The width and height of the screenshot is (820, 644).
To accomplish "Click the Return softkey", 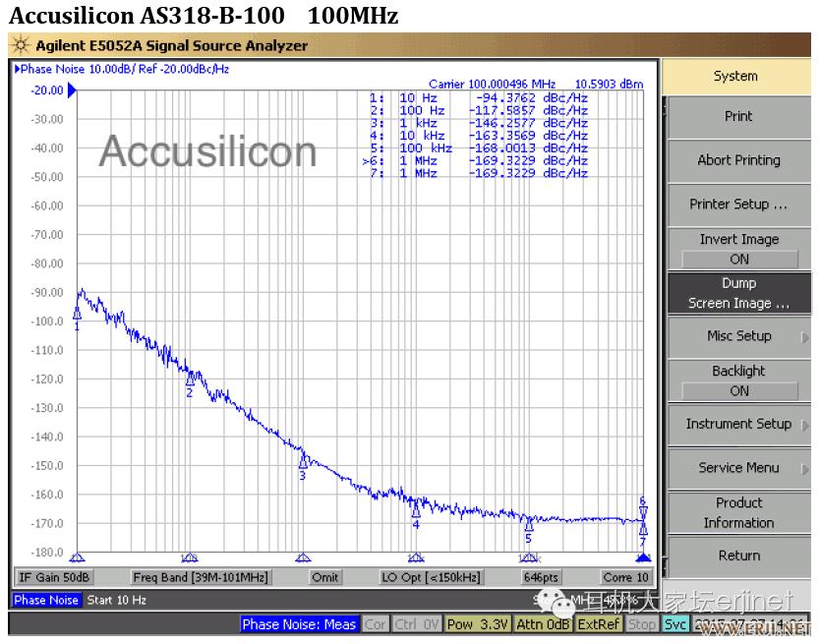I will tap(738, 556).
